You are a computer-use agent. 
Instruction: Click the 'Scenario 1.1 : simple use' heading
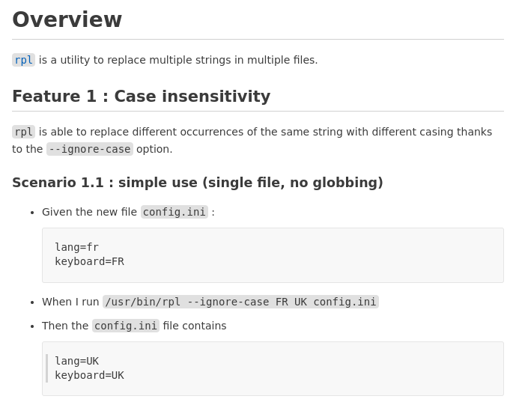[x=197, y=183]
